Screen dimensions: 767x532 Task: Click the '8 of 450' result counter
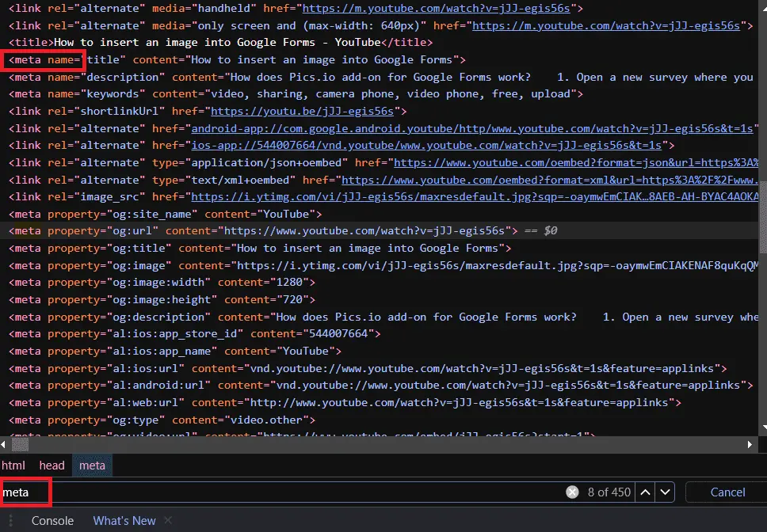point(609,492)
